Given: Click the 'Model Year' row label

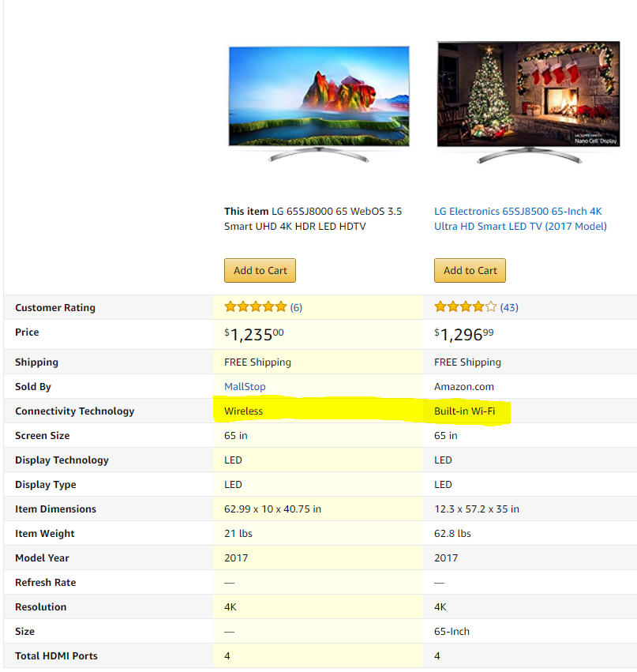Looking at the screenshot, I should (x=42, y=558).
